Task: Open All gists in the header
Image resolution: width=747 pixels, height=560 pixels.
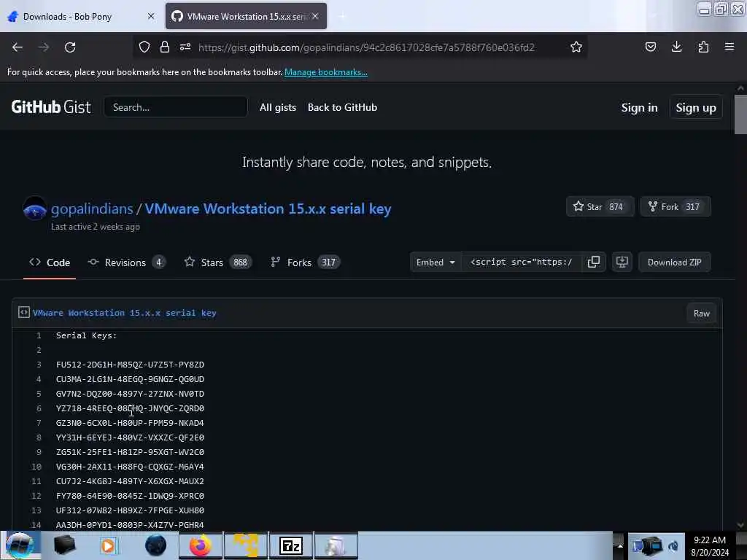Action: [x=278, y=107]
